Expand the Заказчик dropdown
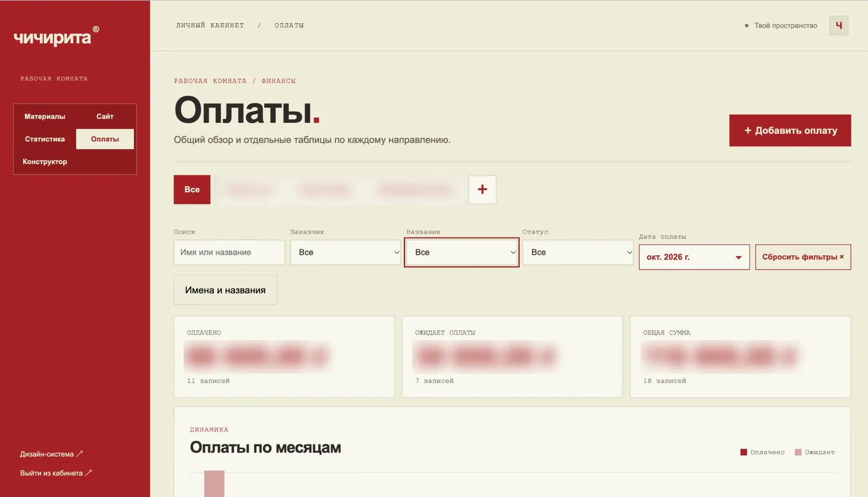This screenshot has height=497, width=868. [345, 252]
